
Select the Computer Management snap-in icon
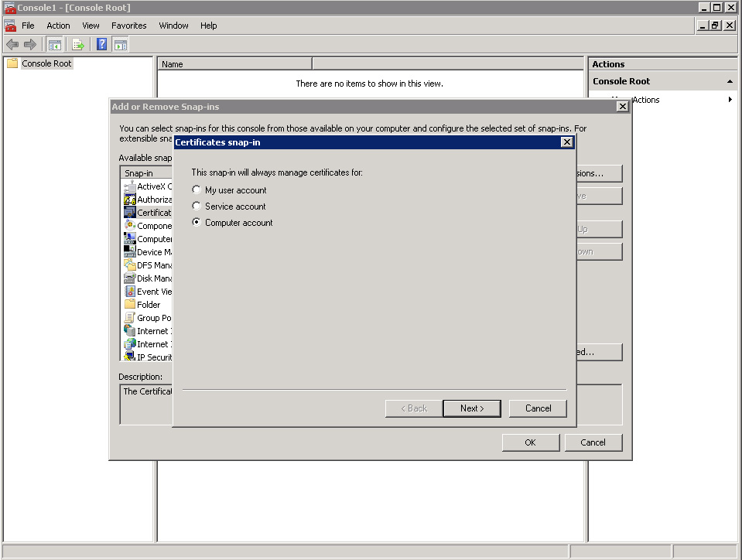[x=130, y=238]
